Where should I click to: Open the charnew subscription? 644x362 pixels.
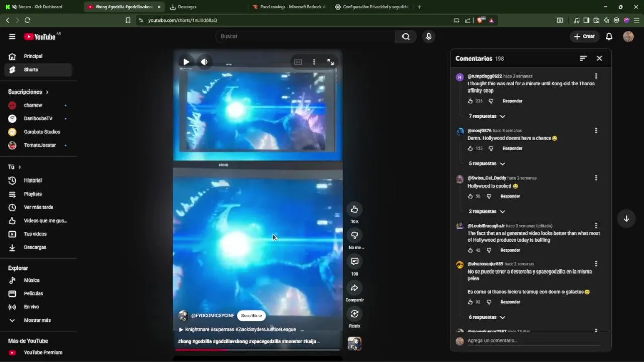coord(38,105)
